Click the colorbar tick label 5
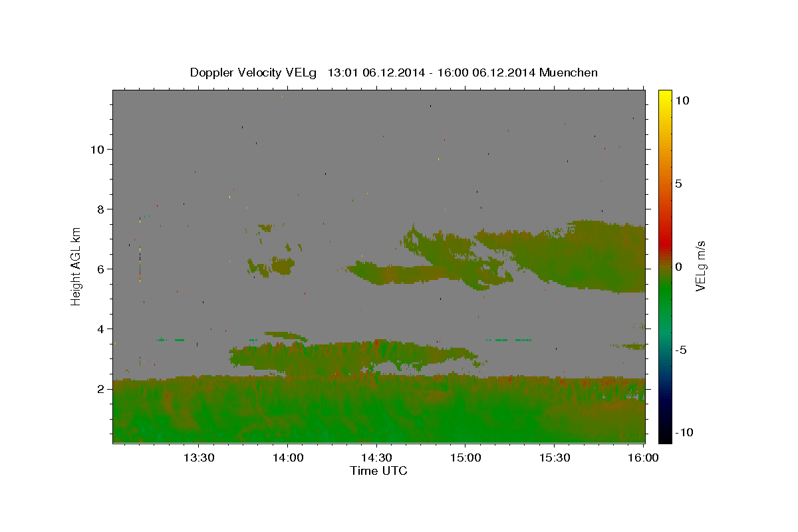Viewport: 798px width, 532px height. [x=679, y=184]
